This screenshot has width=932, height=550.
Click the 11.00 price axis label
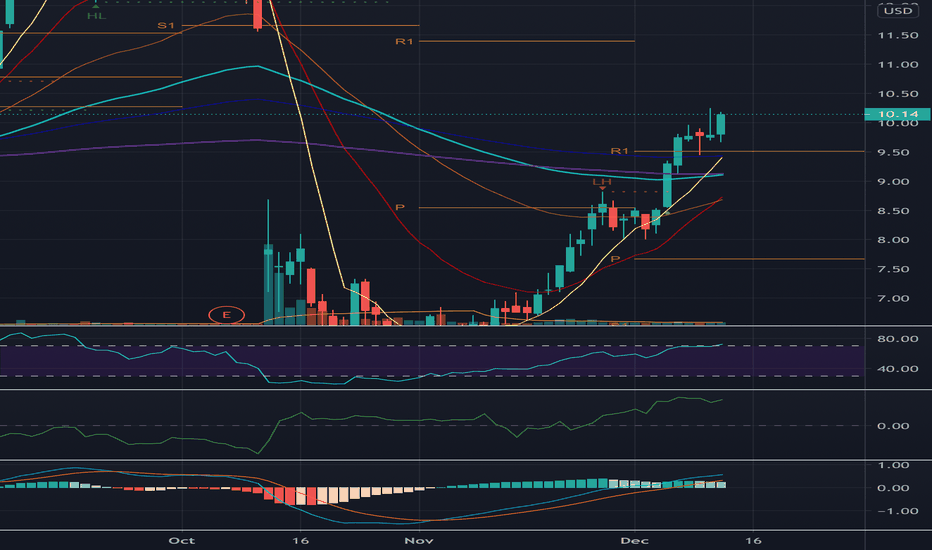pyautogui.click(x=898, y=65)
